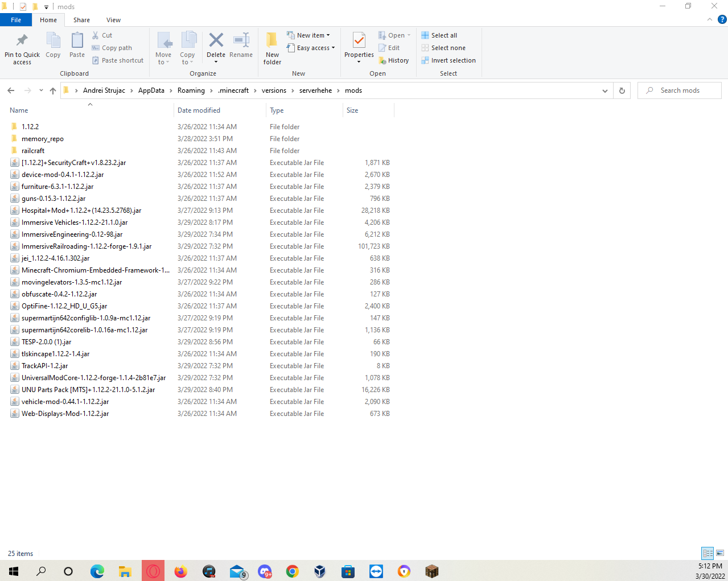Switch to the View ribbon tab
The image size is (728, 581).
(x=113, y=20)
